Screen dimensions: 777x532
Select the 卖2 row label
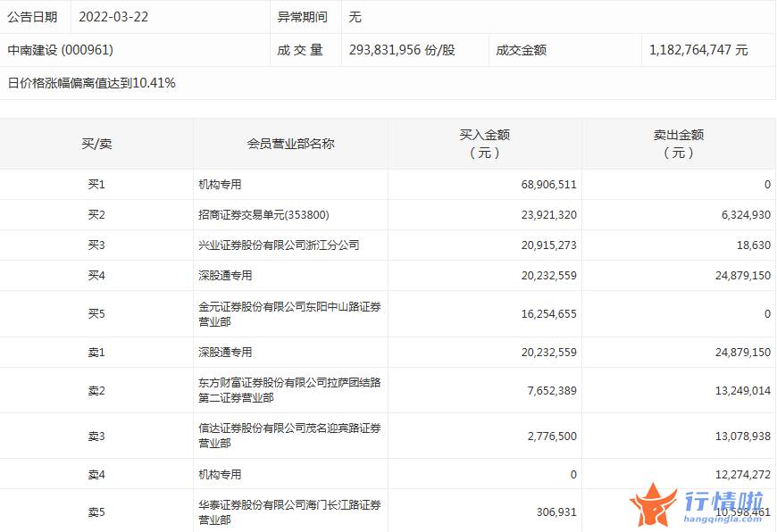96,391
